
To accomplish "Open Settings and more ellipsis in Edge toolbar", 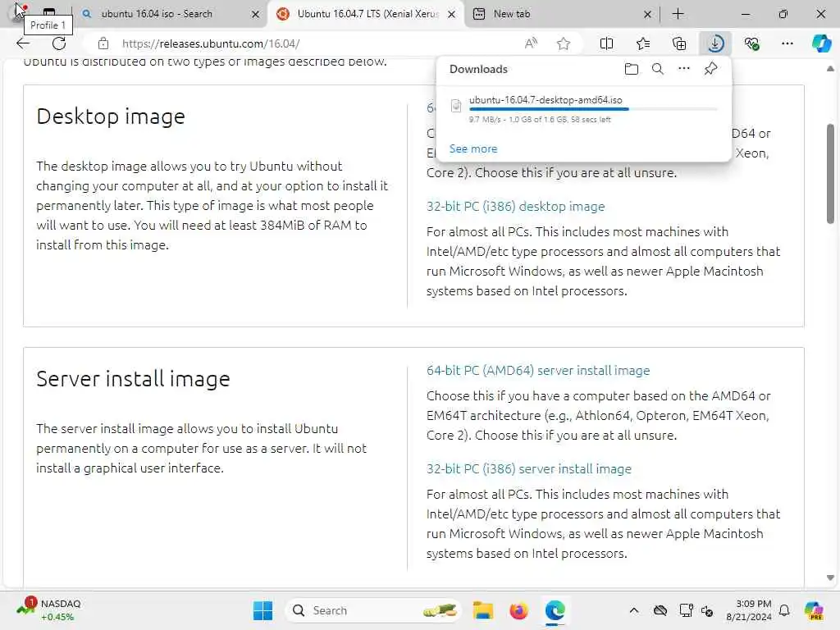I will click(787, 43).
